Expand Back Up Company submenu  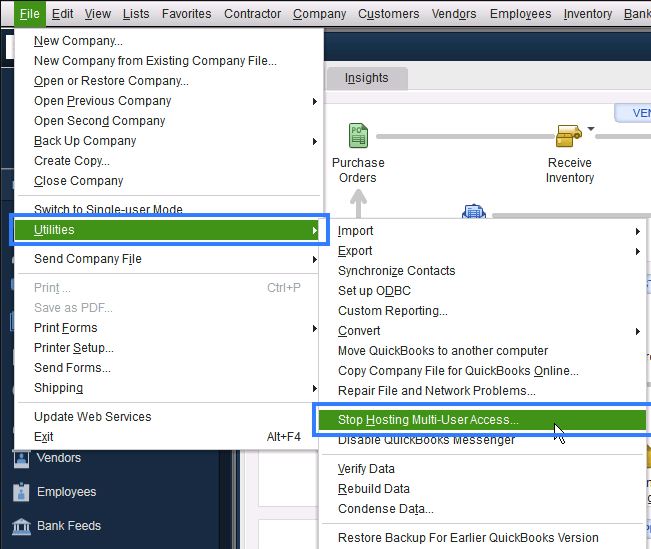(168, 141)
